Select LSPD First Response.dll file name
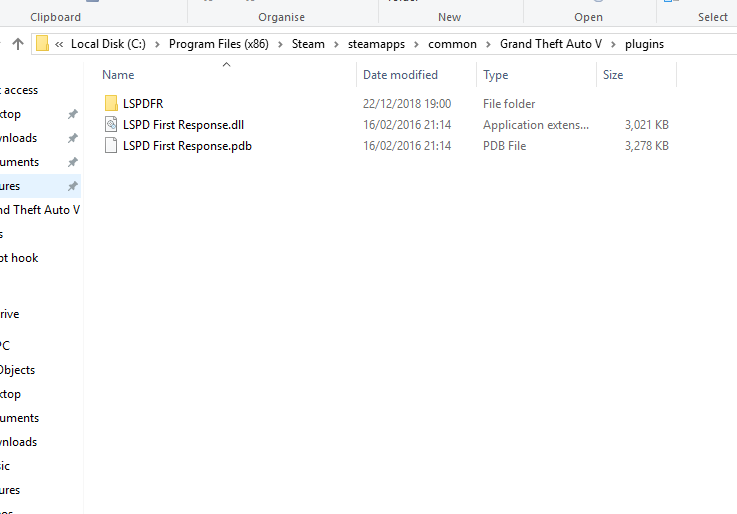Viewport: 737px width, 514px height. tap(183, 125)
